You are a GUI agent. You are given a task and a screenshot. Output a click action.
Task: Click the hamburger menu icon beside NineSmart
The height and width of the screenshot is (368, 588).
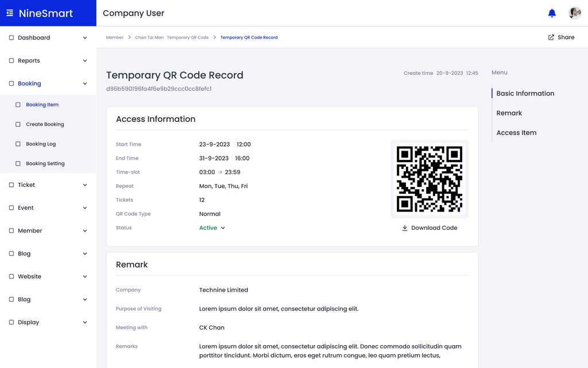(10, 13)
